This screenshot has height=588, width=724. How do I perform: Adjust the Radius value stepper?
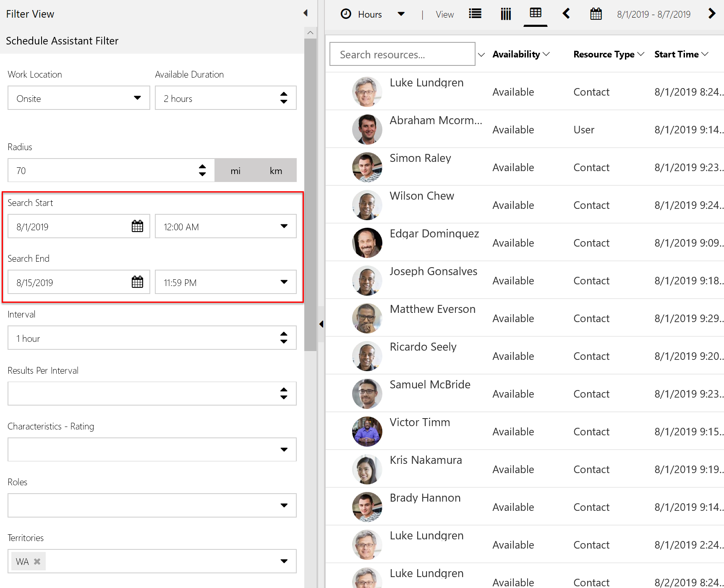pos(202,170)
